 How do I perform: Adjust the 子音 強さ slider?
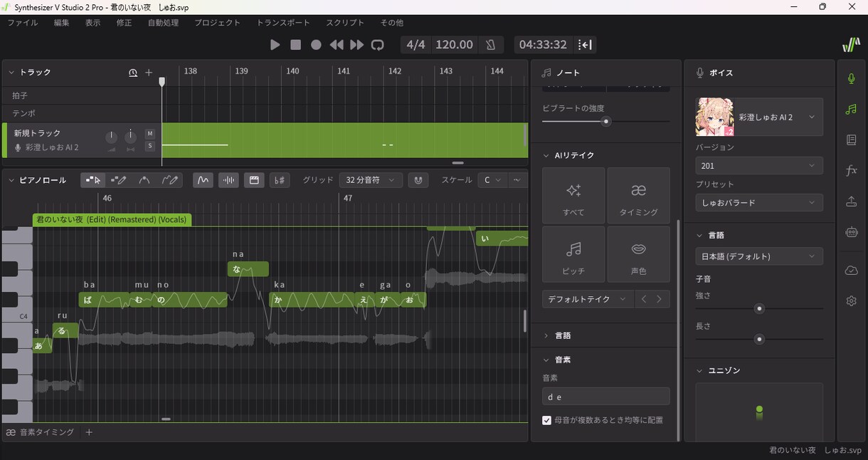point(759,308)
